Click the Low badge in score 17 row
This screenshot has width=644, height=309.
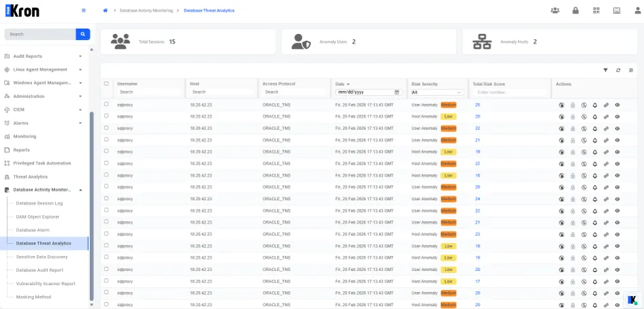(x=448, y=282)
